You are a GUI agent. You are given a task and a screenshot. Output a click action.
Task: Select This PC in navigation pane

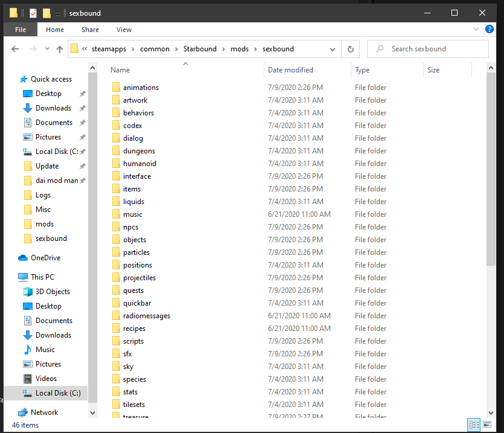[42, 277]
